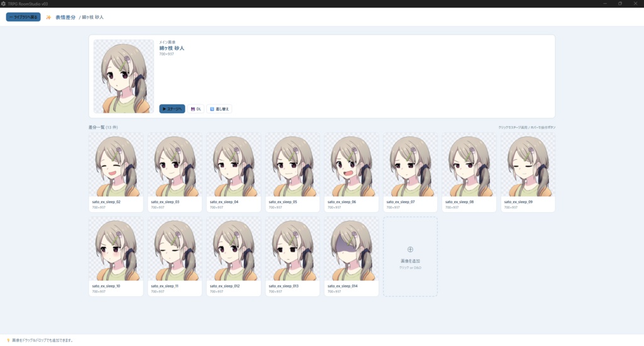The width and height of the screenshot is (644, 346).
Task: Select thumbnail sato_ex_sleep_08
Action: pyautogui.click(x=469, y=165)
